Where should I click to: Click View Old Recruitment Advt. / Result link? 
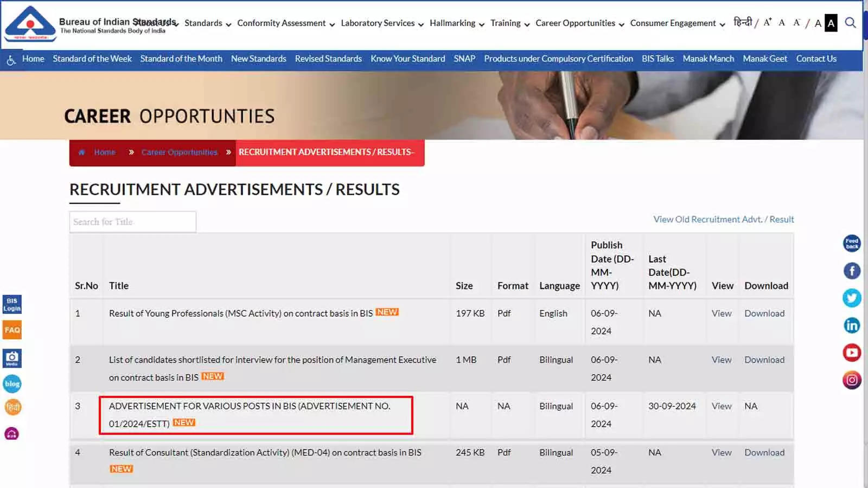(x=723, y=219)
